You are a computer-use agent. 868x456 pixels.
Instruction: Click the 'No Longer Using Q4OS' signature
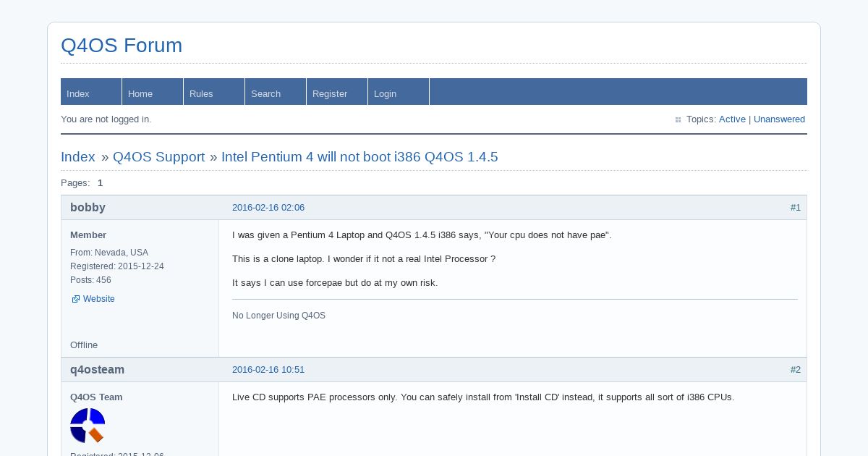[x=278, y=316]
